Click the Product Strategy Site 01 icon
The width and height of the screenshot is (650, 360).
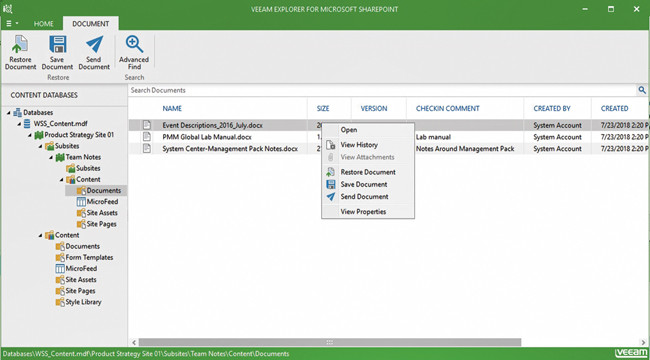pos(39,135)
